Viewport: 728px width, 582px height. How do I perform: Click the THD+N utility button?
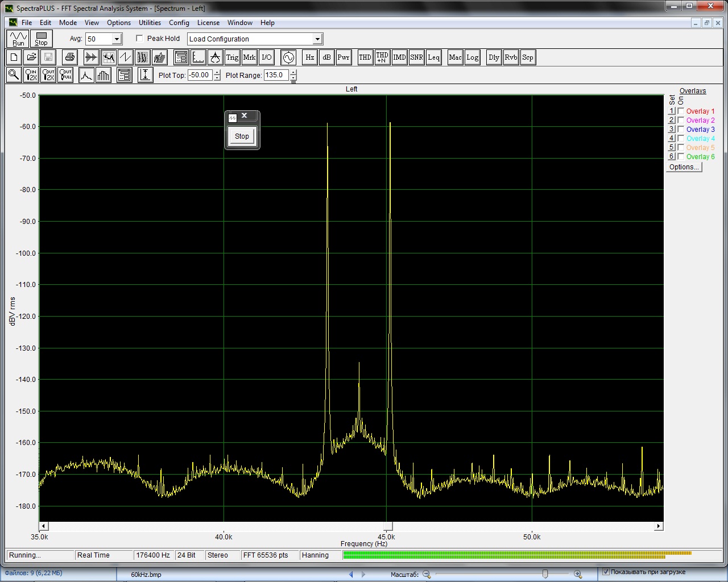coord(382,57)
